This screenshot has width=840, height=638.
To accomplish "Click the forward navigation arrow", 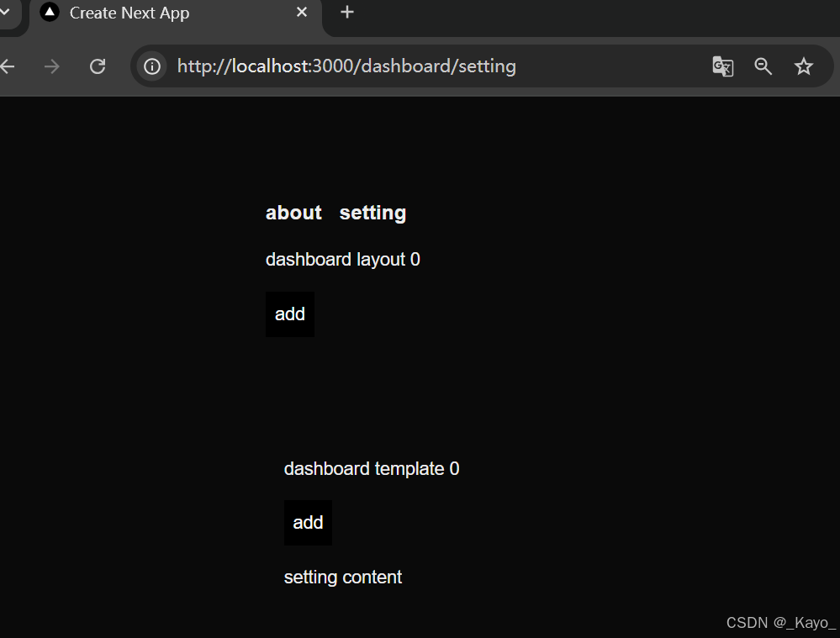I will [51, 66].
